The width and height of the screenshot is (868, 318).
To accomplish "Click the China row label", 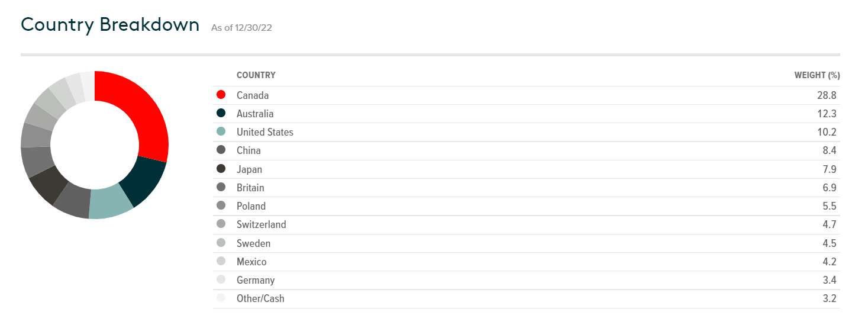I will coord(249,150).
